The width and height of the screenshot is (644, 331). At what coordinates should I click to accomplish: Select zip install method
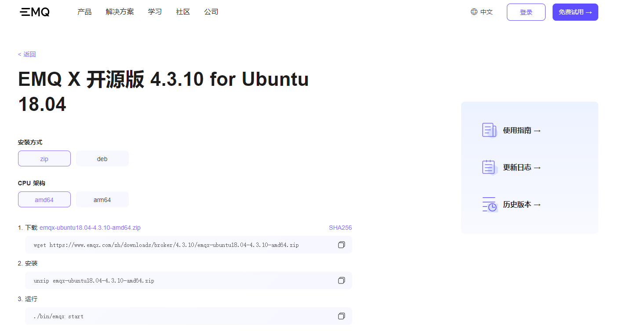pyautogui.click(x=44, y=158)
